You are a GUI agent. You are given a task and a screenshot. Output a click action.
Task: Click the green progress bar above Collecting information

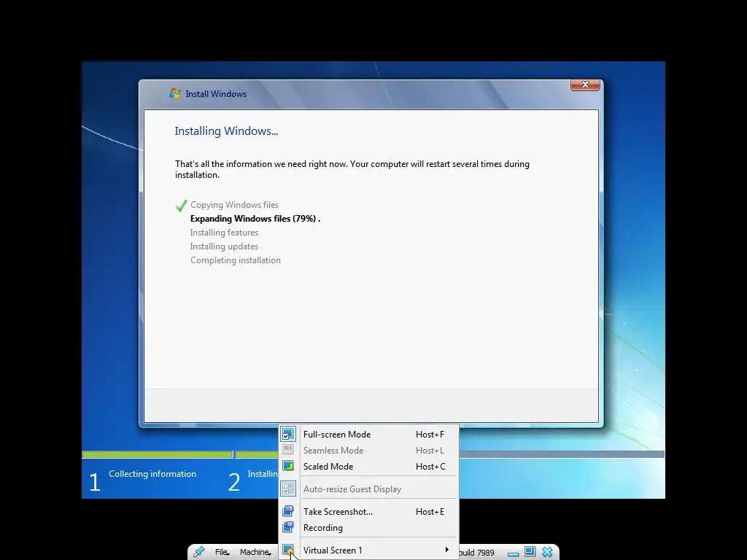click(158, 454)
